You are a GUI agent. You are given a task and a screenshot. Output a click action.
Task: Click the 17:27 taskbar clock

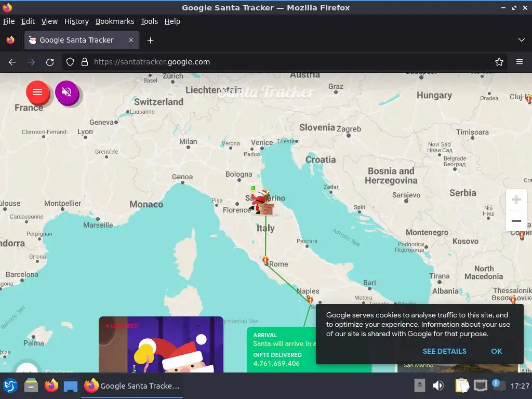(x=520, y=386)
